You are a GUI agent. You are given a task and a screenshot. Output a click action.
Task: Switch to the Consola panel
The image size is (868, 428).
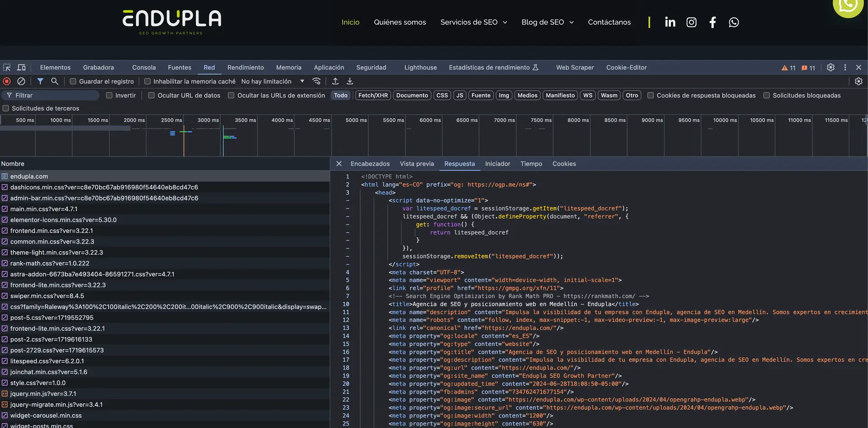click(x=144, y=67)
